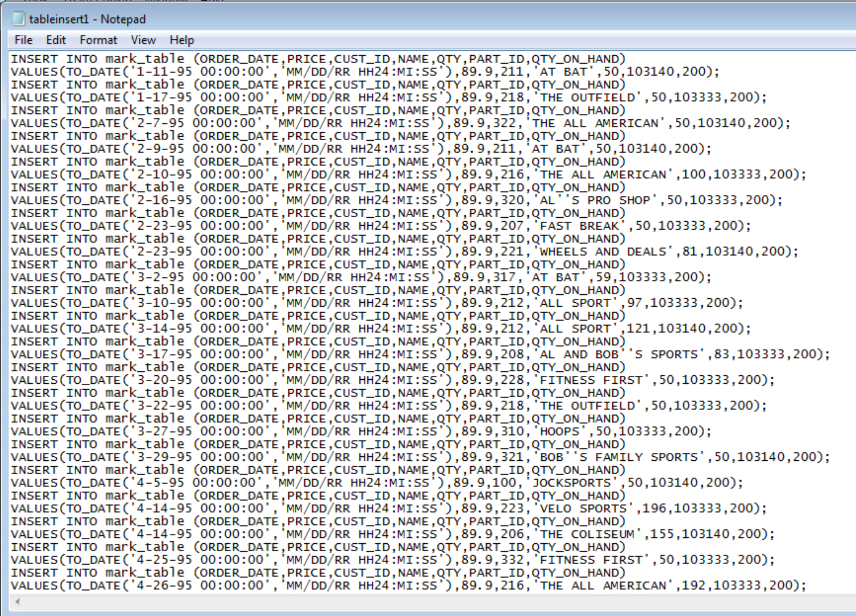This screenshot has height=616, width=856.
Task: Click the horizontal scrollbar left arrow
Action: point(17,602)
